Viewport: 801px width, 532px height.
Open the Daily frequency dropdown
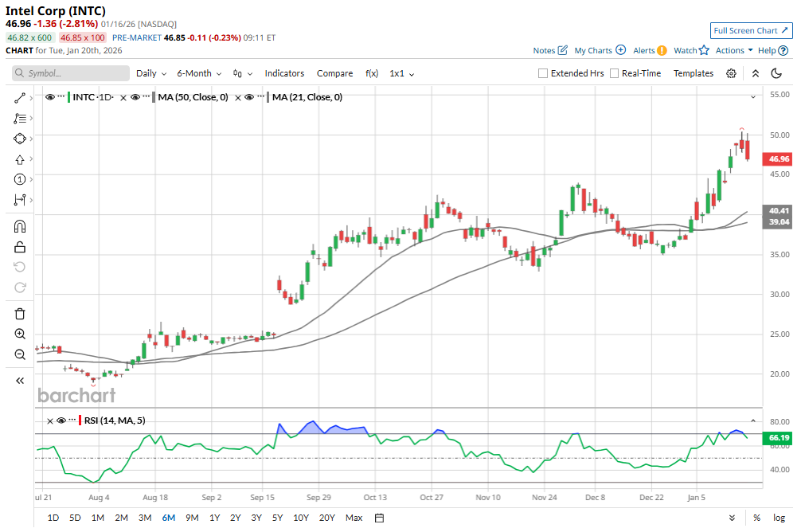pos(151,73)
